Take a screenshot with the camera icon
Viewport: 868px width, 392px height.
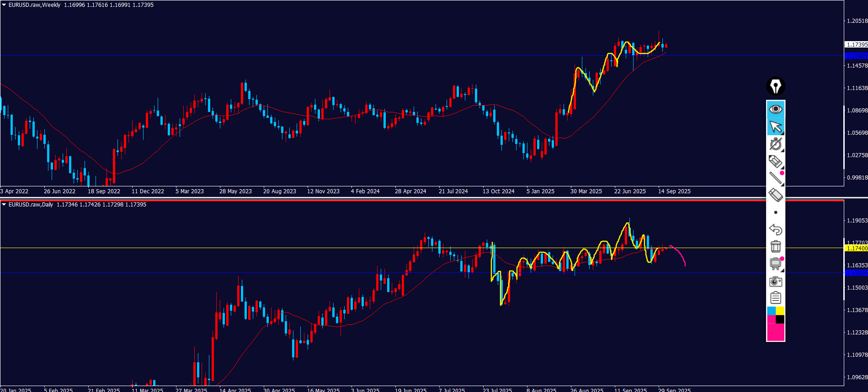[x=775, y=281]
